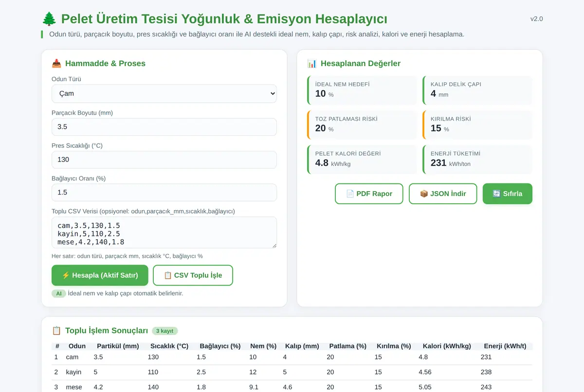Click the Sıcaklık (°C) column header
Image resolution: width=584 pixels, height=392 pixels.
169,346
